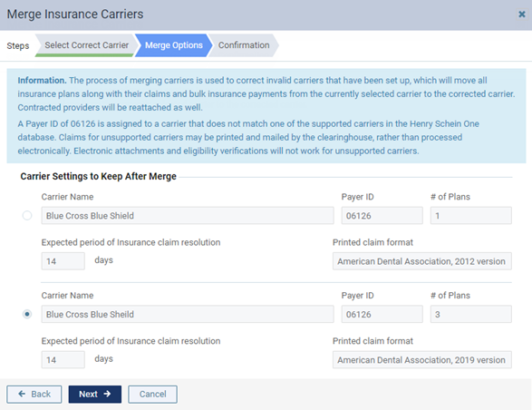Click the bold Information label in the notice
Viewport: 532px width, 410px height.
(x=42, y=80)
